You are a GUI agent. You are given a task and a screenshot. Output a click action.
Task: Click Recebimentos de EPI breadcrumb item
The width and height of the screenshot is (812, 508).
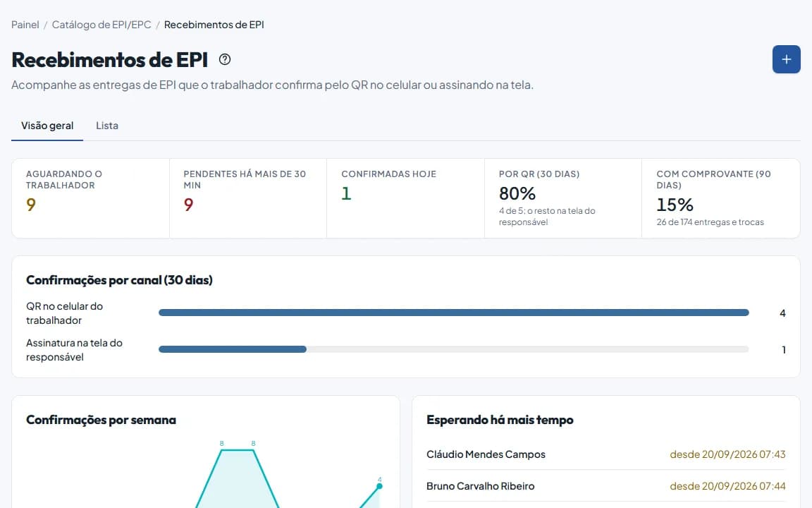pyautogui.click(x=214, y=25)
